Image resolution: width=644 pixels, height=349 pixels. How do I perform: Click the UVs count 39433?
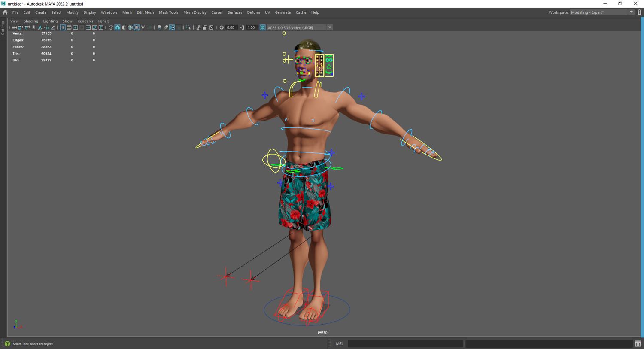point(46,61)
